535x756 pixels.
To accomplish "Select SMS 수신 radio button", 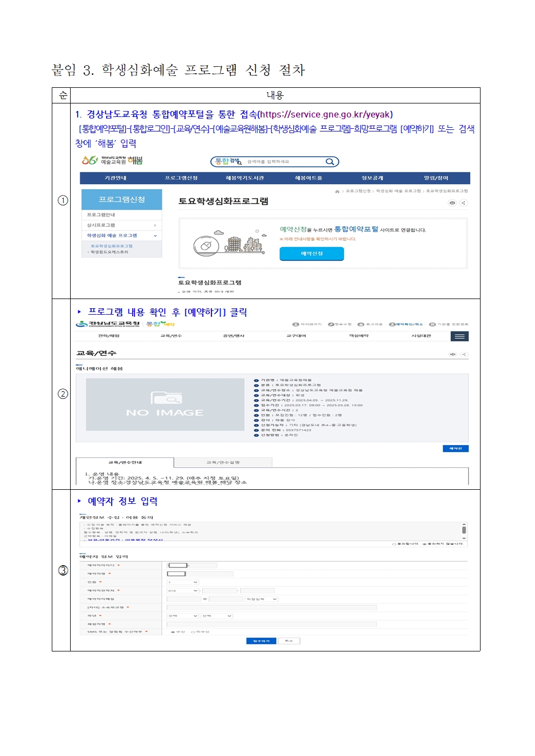I will pos(173,632).
